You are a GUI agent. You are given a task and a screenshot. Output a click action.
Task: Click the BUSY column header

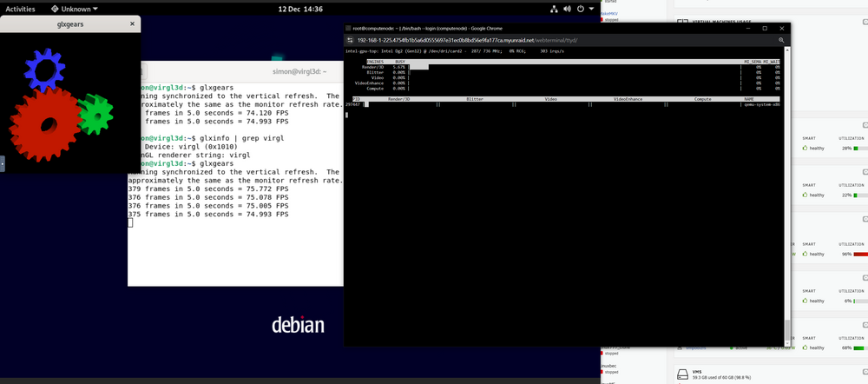399,62
